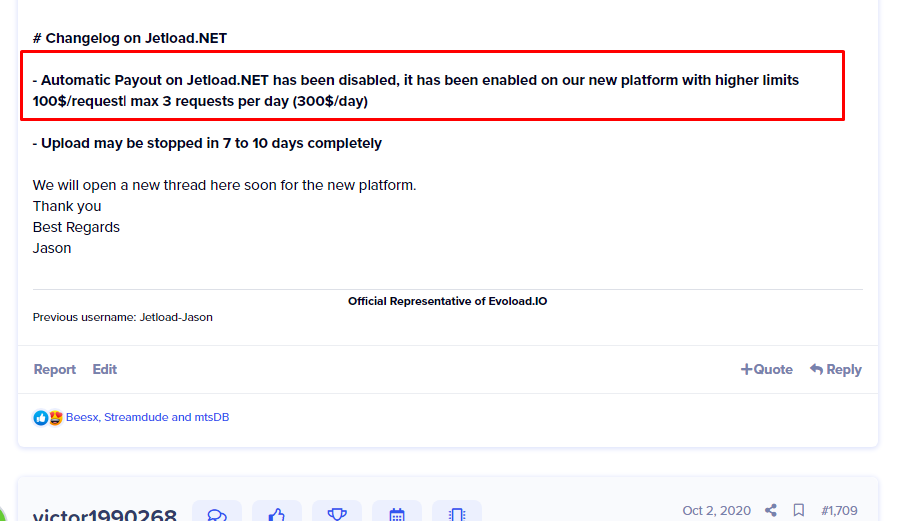Viewport: 921px width, 521px height.
Task: Click the calendar joined-date icon beside victor1990268
Action: point(397,514)
